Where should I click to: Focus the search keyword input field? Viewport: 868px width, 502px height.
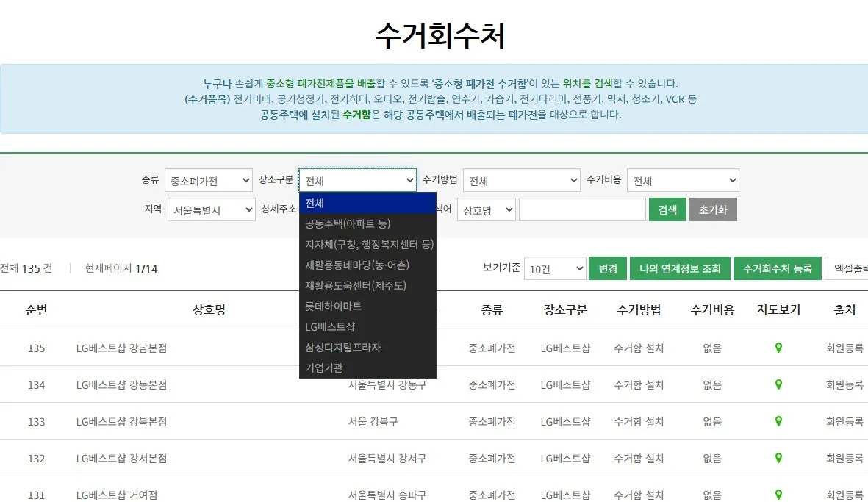(582, 209)
